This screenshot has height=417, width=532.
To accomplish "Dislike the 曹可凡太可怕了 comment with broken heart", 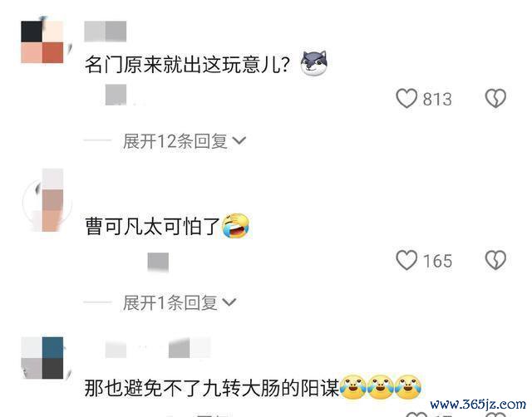I will [495, 260].
